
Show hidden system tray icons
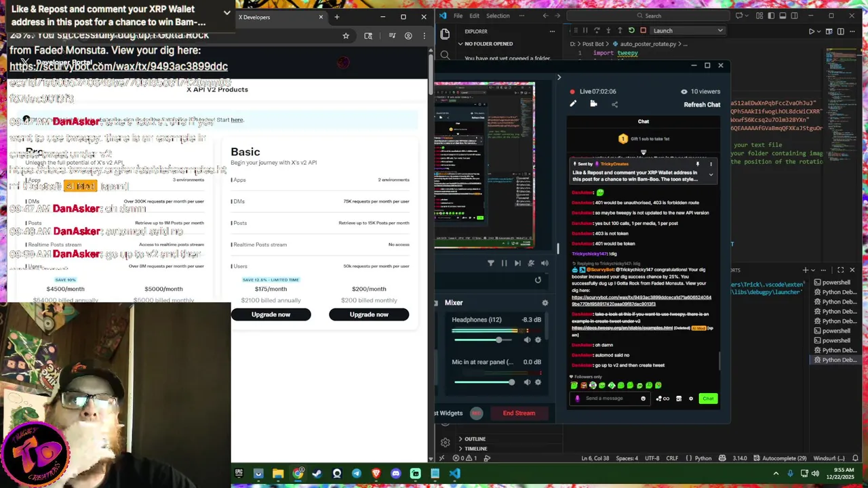point(776,474)
